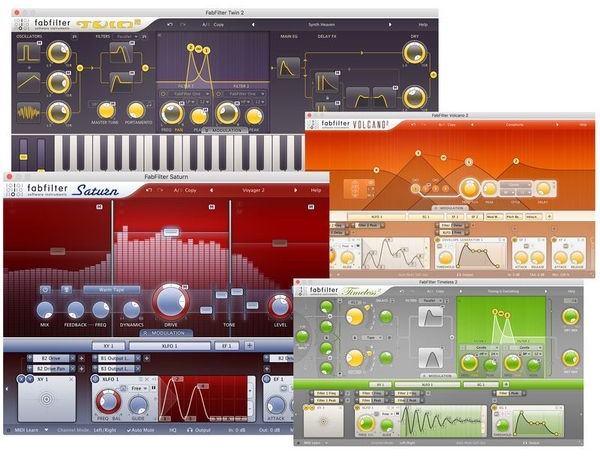Go to next preset in Twin 2
This screenshot has height=456, width=600.
(390, 24)
